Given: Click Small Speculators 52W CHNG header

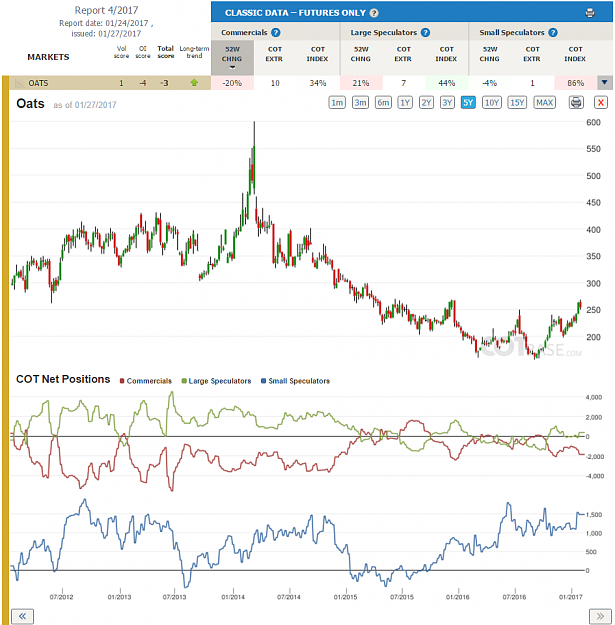Looking at the screenshot, I should pyautogui.click(x=489, y=54).
